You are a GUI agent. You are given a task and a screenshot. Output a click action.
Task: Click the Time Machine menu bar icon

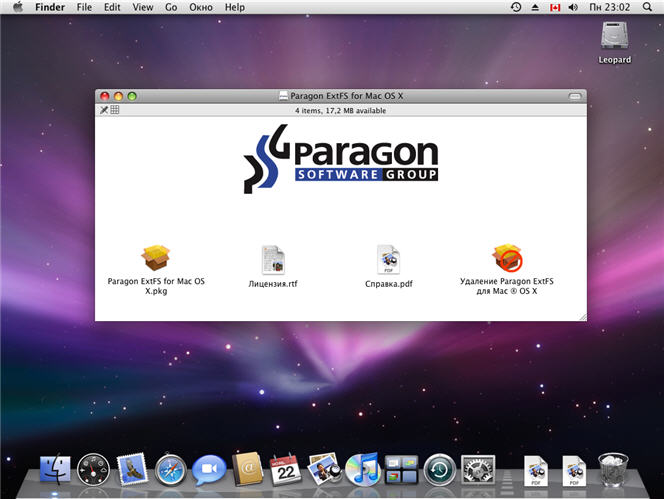coord(516,7)
